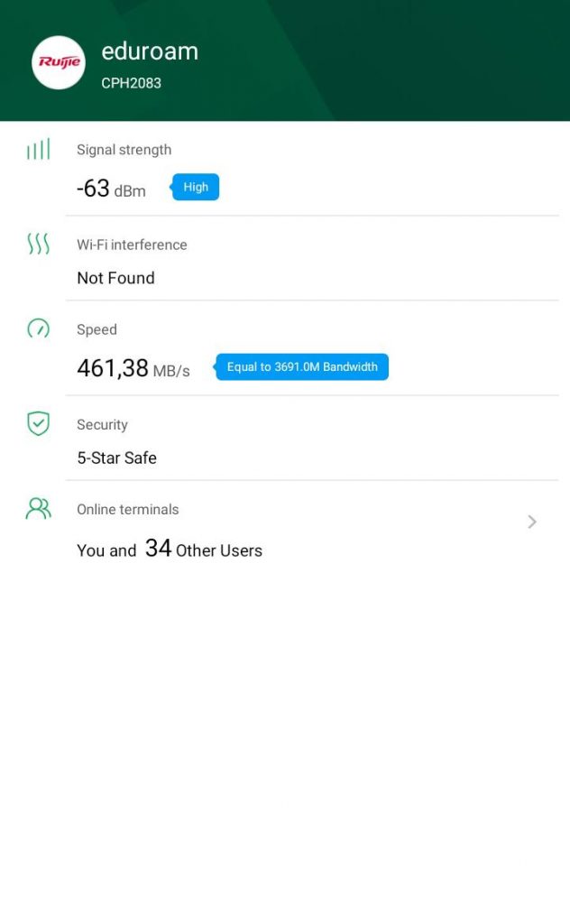
Task: Tap the security shield icon
Action: pos(38,423)
